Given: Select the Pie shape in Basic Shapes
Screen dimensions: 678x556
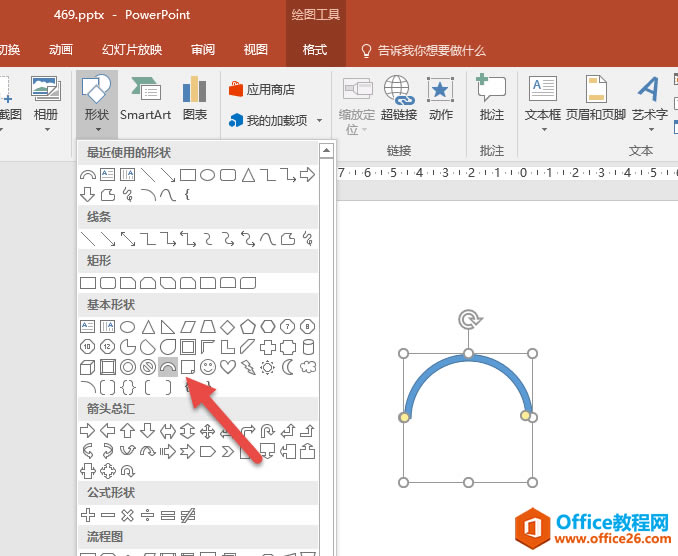Looking at the screenshot, I should (x=128, y=347).
